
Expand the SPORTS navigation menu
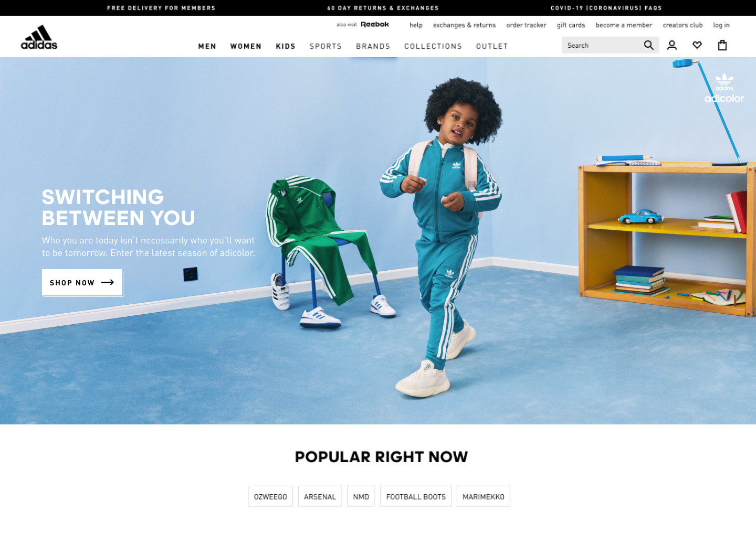[325, 46]
